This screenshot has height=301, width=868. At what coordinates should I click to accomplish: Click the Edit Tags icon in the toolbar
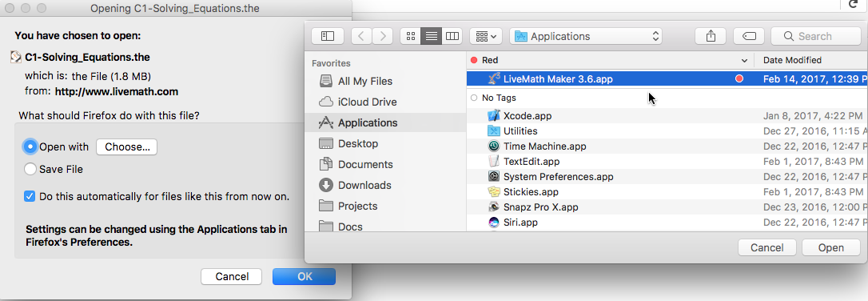coord(749,36)
